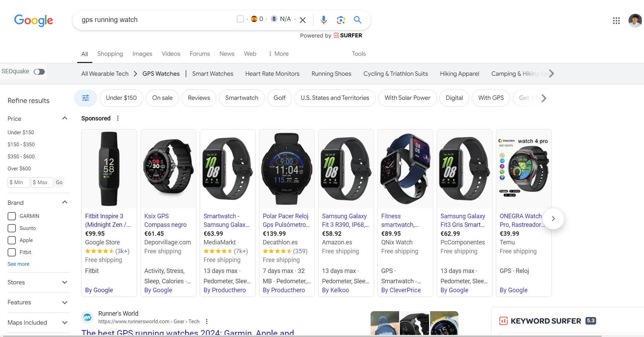Open the Polar Pacer watch thumbnail
Screen dimensions: 644x337
tap(287, 169)
